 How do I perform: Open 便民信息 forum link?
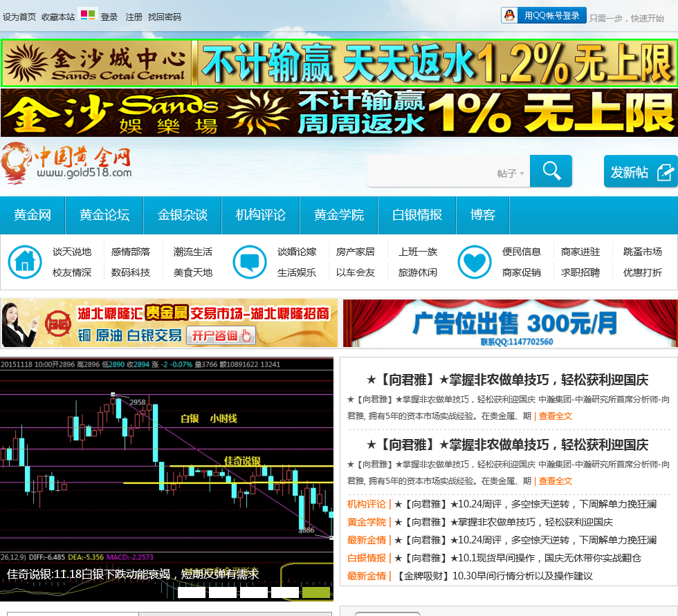[522, 252]
